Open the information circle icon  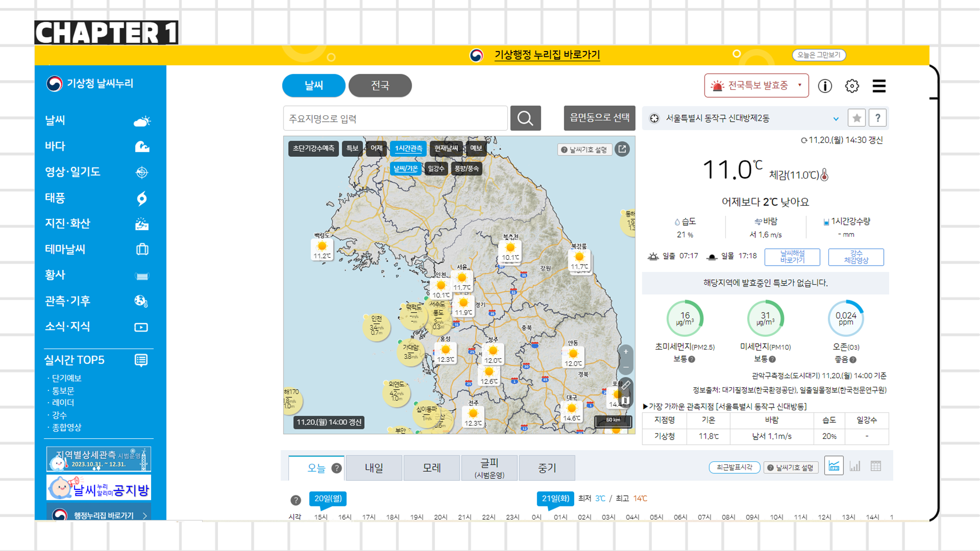pyautogui.click(x=825, y=86)
